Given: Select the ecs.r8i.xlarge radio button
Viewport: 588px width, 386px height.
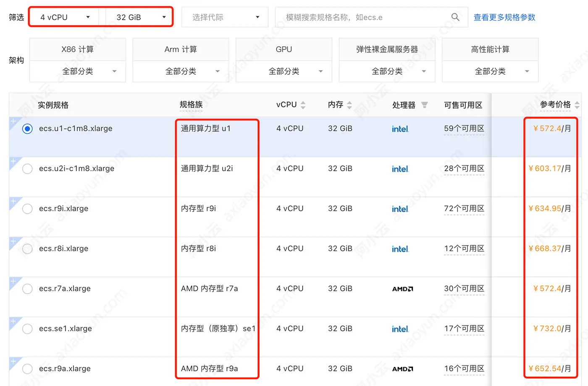Looking at the screenshot, I should [x=27, y=249].
